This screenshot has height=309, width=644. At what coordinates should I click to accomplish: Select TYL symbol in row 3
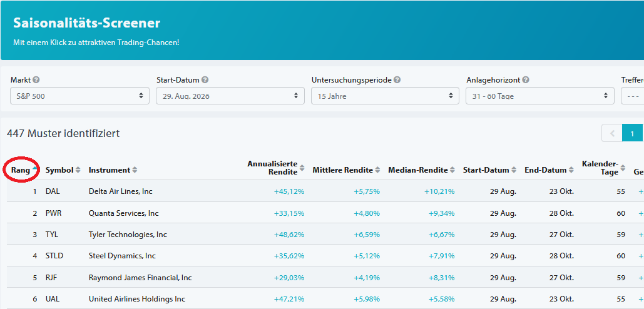click(x=52, y=235)
